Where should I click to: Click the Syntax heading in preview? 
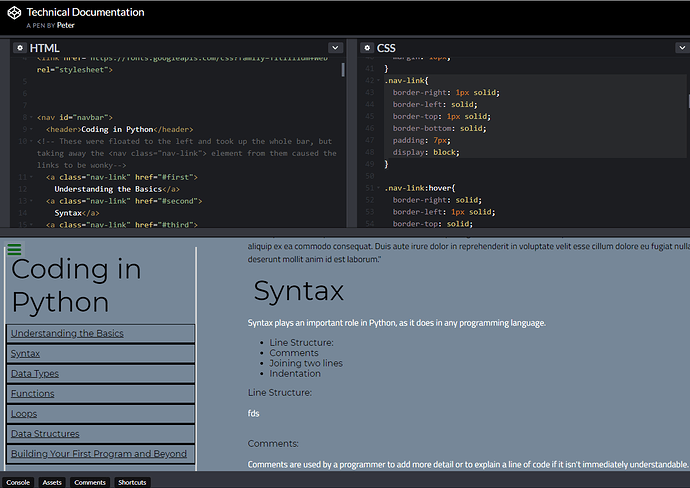pyautogui.click(x=298, y=291)
